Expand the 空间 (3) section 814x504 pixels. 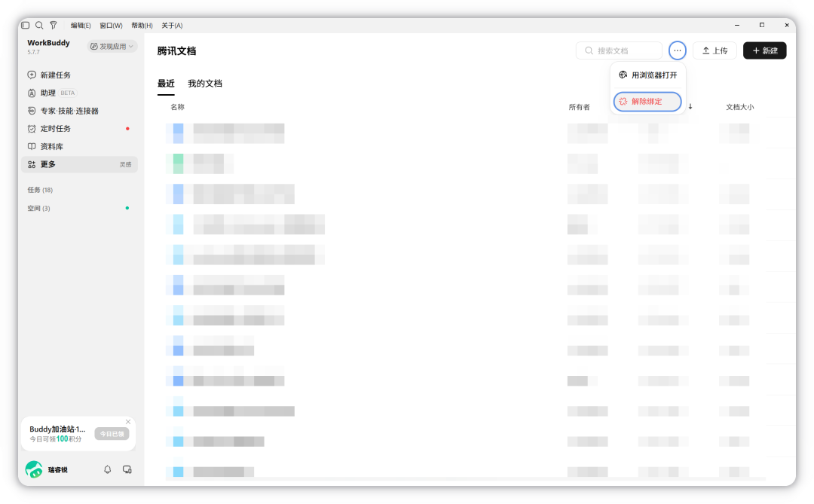[39, 208]
